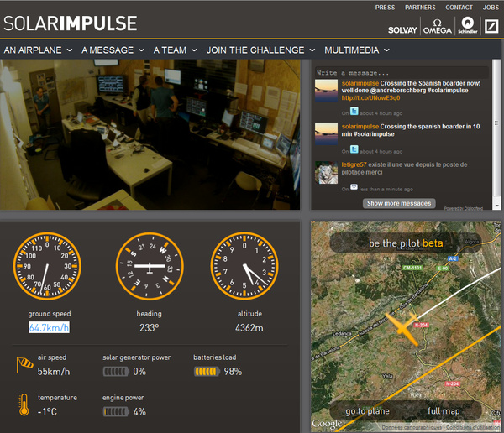The height and width of the screenshot is (433, 504).
Task: Open the Schindler sponsor logo
Action: (468, 25)
